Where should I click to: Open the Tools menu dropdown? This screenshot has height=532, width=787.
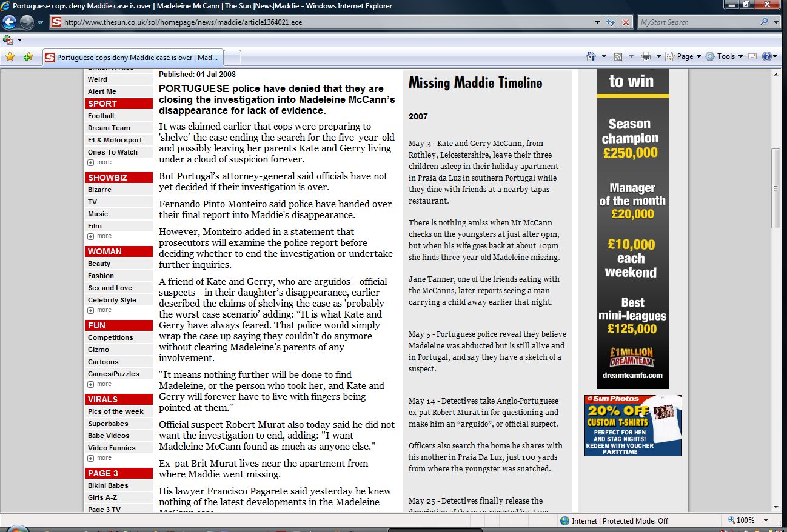725,56
